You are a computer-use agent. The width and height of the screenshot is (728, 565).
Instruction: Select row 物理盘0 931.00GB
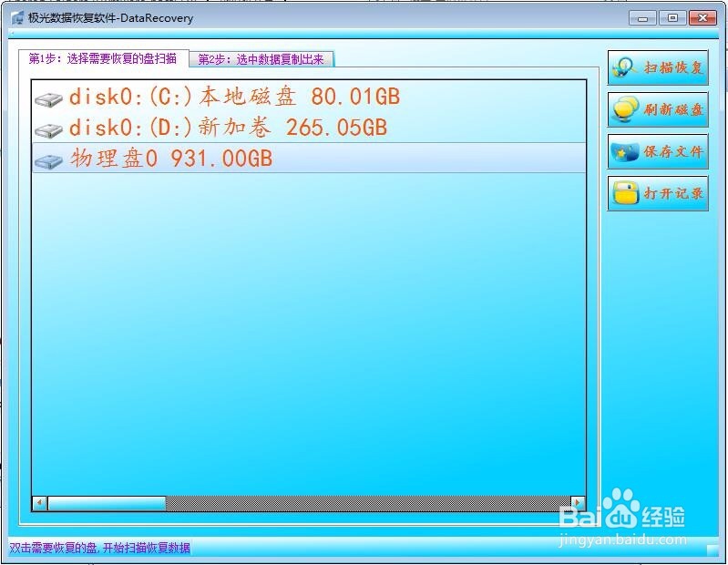tap(309, 158)
